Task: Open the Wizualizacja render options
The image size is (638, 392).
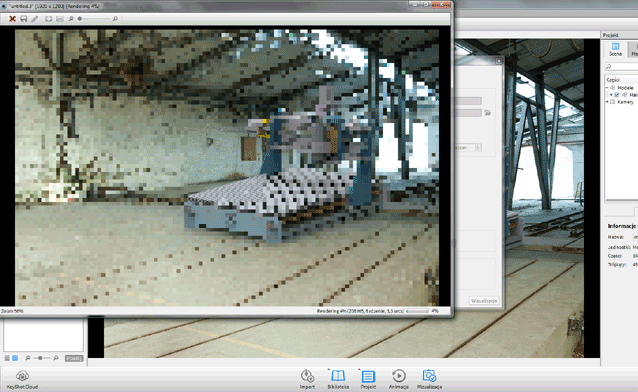Action: [429, 379]
